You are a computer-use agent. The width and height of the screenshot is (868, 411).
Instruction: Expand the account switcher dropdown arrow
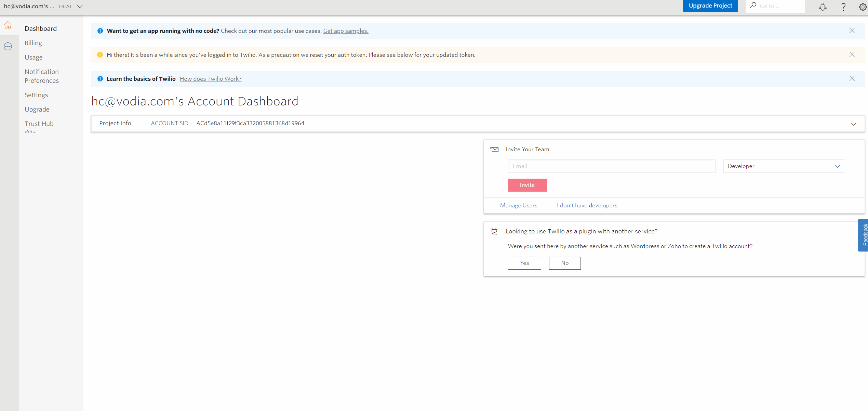pos(80,7)
